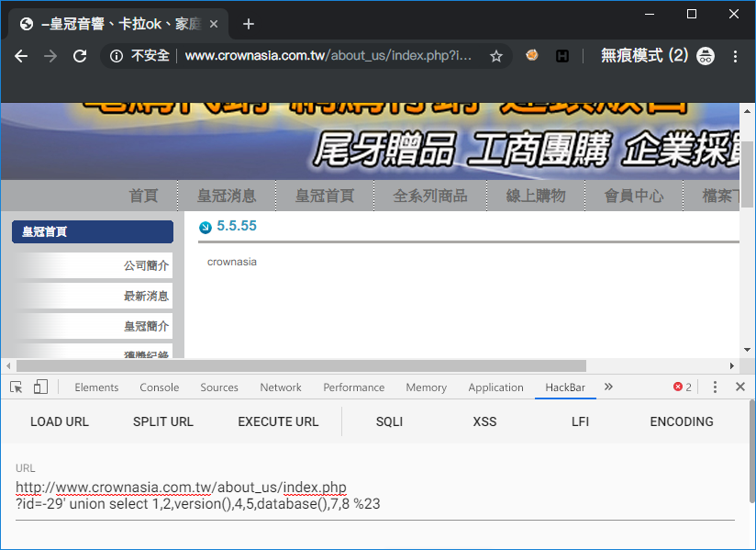
Task: Open the 線上購物 navigation link
Action: click(x=536, y=196)
